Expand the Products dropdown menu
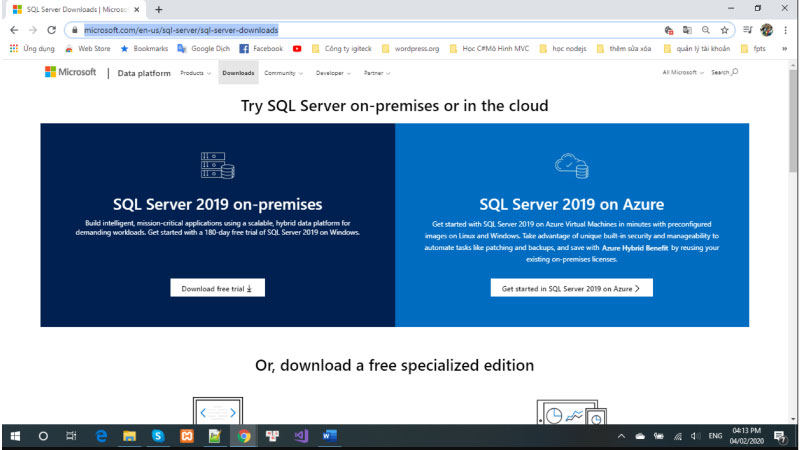Screen dimensions: 800x450 pyautogui.click(x=195, y=73)
